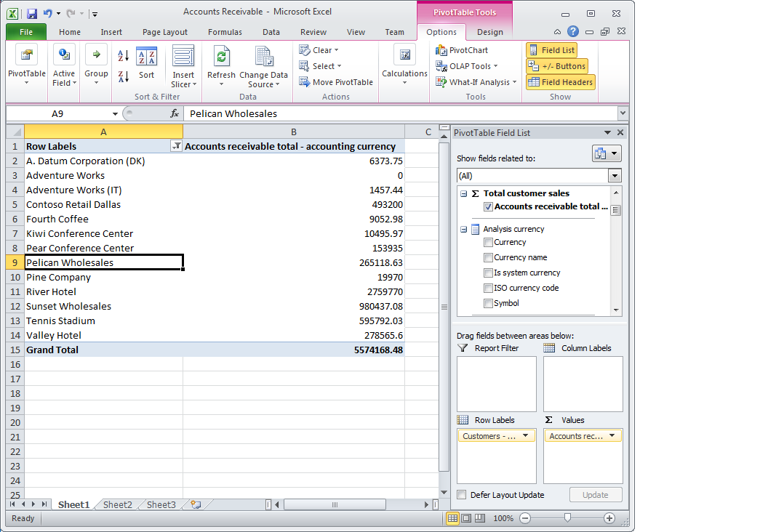Click the Save icon in quick access toolbar

[x=32, y=13]
